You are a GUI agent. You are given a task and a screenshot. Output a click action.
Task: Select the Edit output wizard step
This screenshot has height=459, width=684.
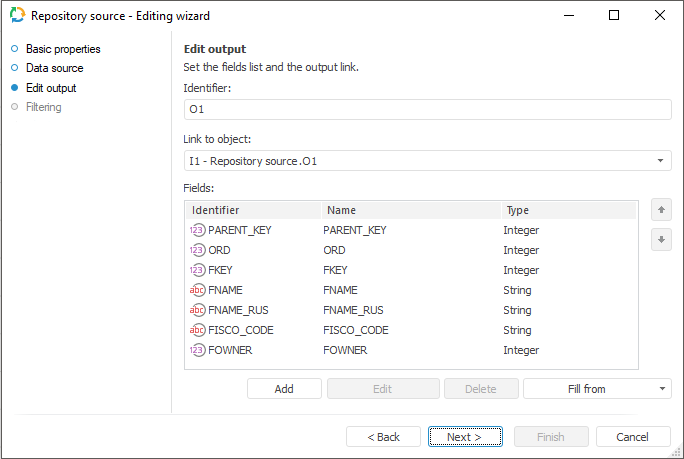tap(51, 88)
